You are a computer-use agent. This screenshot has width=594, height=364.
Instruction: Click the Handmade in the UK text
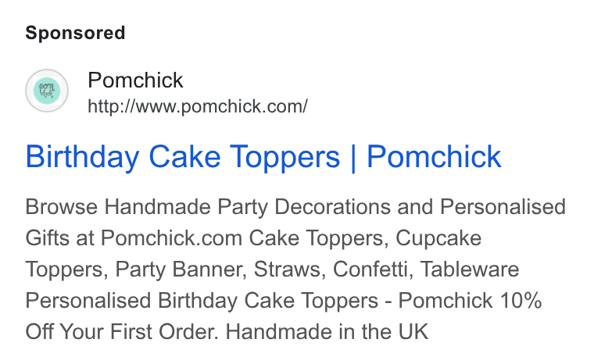(x=327, y=332)
